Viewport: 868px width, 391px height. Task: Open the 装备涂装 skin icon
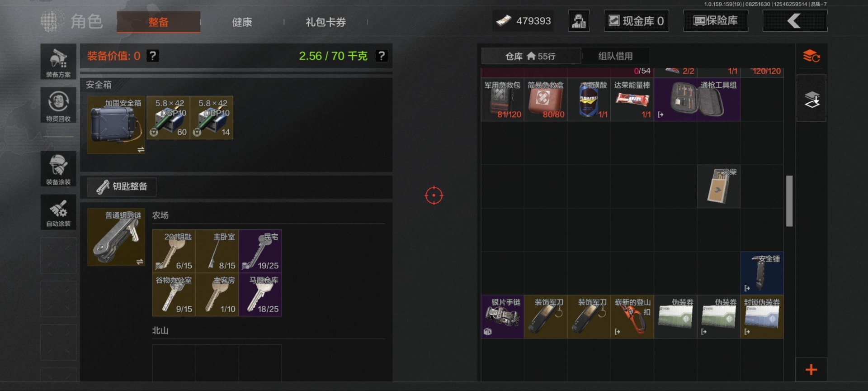[x=58, y=169]
